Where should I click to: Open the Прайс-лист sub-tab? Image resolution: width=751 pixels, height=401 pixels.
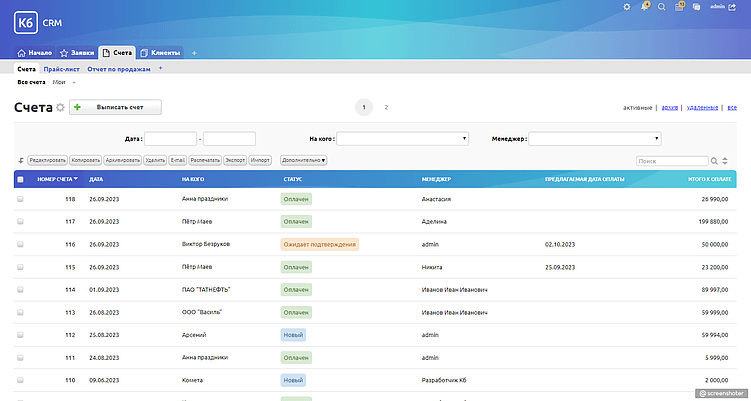(61, 69)
